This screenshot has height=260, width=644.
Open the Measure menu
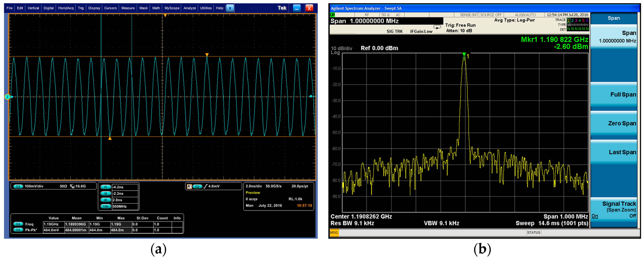128,8
